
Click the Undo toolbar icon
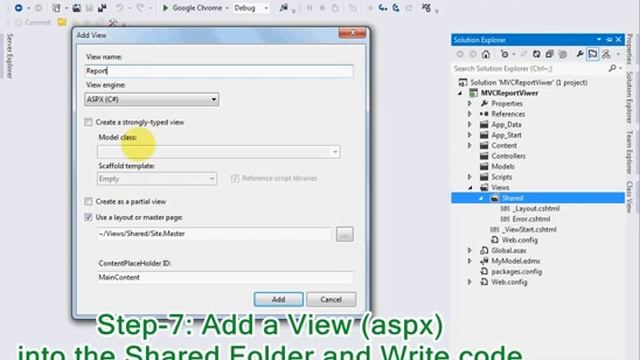coord(120,8)
